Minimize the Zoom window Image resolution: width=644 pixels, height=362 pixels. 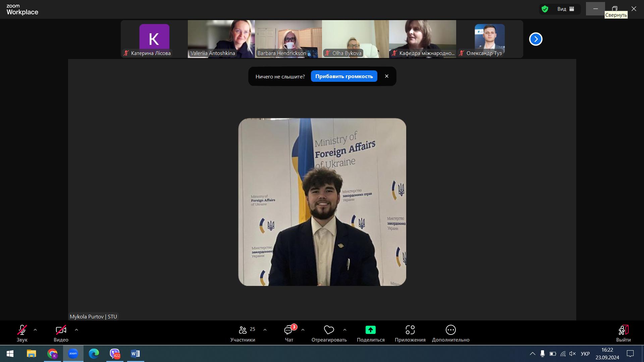point(595,9)
